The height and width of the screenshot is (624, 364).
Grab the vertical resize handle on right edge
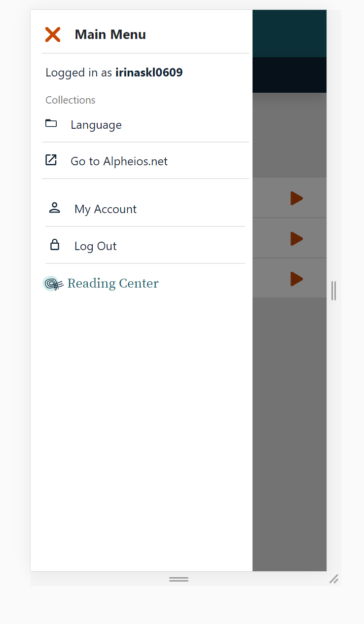pyautogui.click(x=333, y=292)
